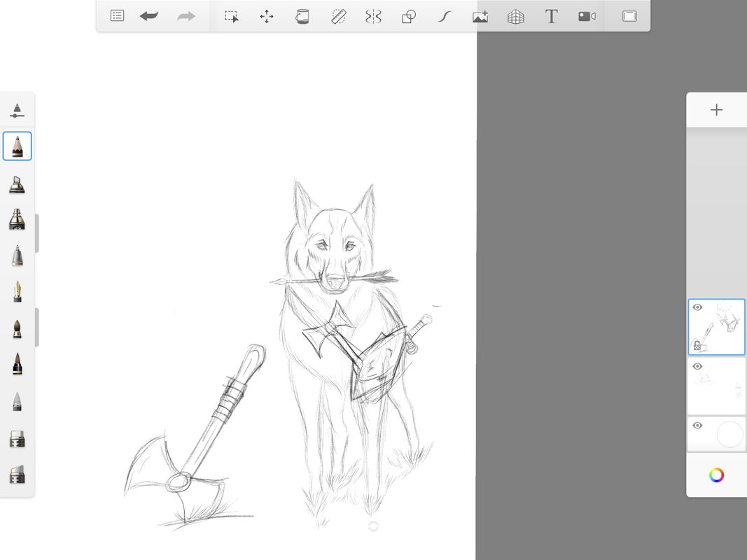Click lower handle on brush palette edge

(37, 327)
